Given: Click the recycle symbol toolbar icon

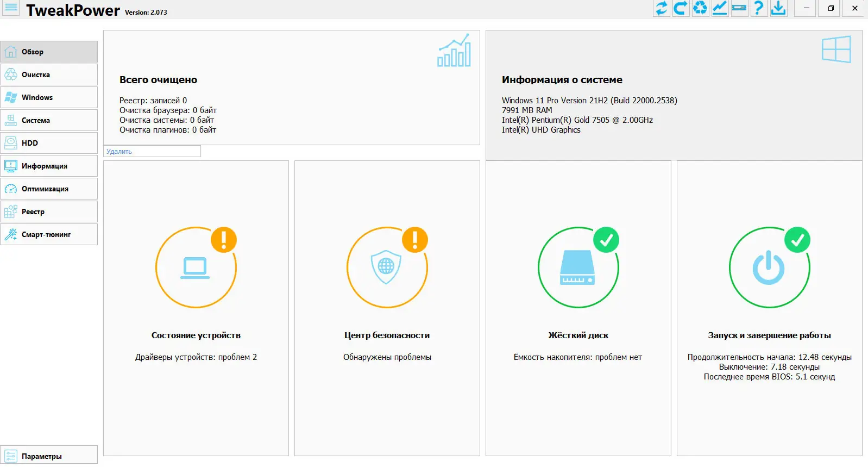Looking at the screenshot, I should [700, 8].
